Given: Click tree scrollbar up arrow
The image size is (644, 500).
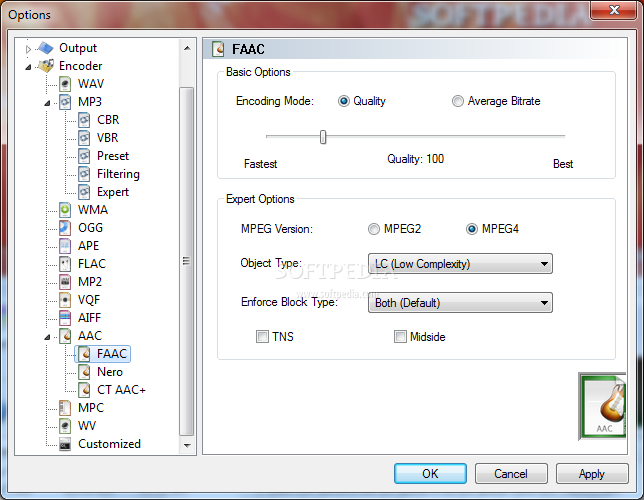Looking at the screenshot, I should click(x=187, y=48).
